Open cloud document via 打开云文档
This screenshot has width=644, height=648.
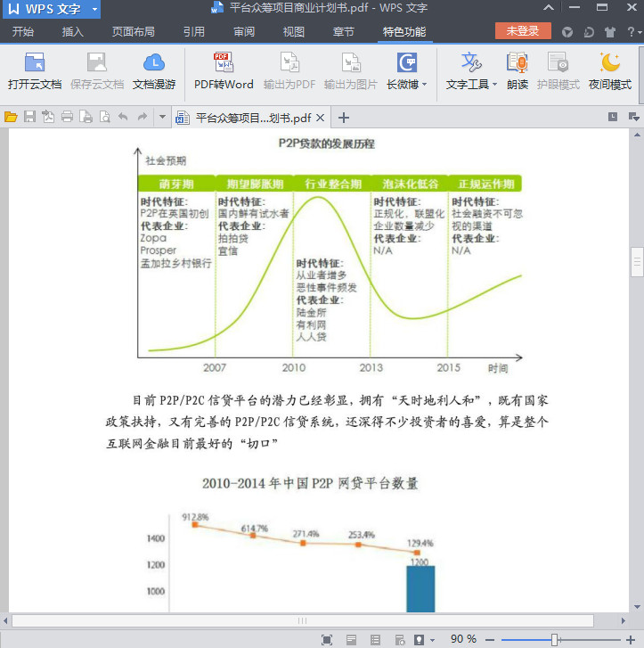(x=35, y=71)
